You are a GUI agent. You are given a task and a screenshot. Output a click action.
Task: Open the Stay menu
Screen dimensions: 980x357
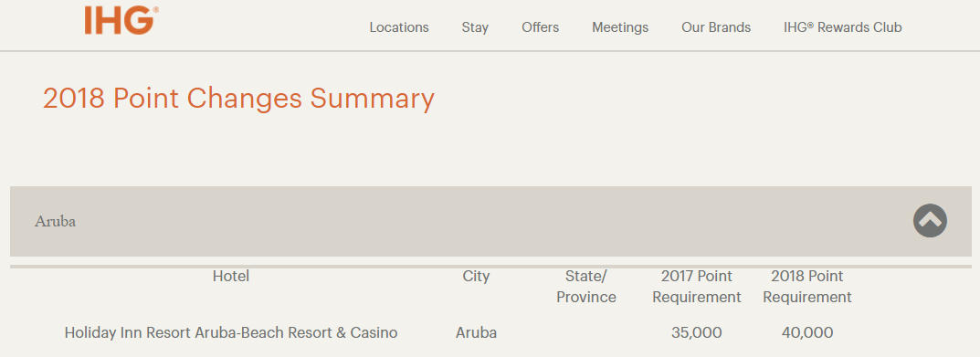pos(475,27)
